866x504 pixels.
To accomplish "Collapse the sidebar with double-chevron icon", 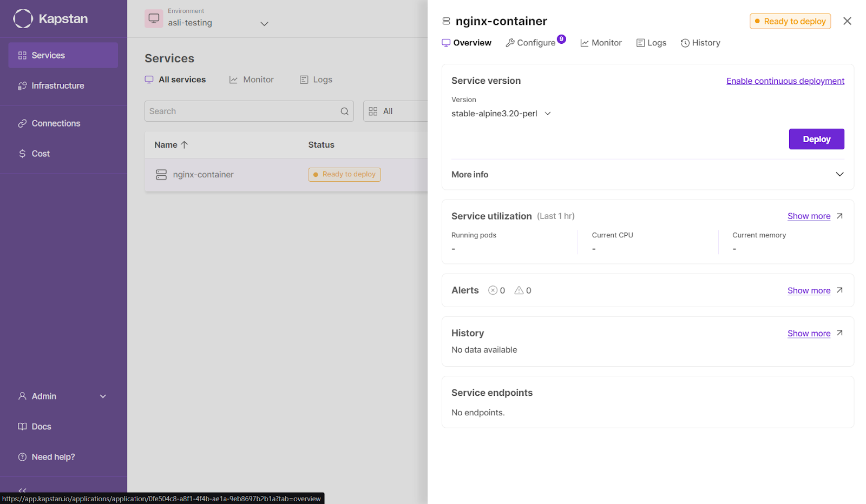I will [x=22, y=490].
